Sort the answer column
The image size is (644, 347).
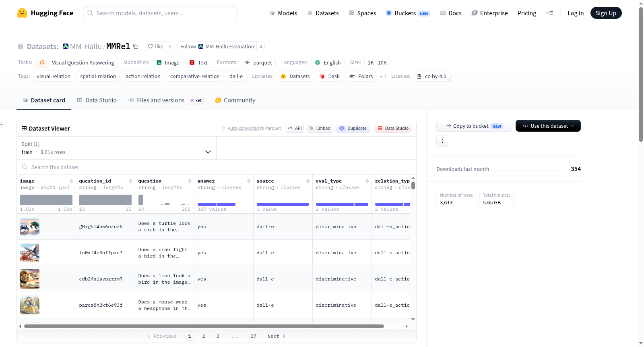coord(249,181)
